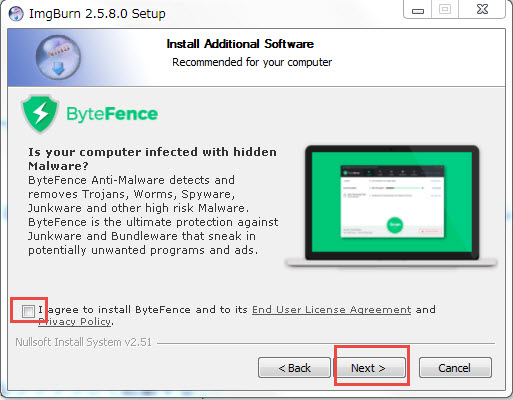Click the ImgBurn 2.5.8.0 Setup title text

tap(97, 14)
